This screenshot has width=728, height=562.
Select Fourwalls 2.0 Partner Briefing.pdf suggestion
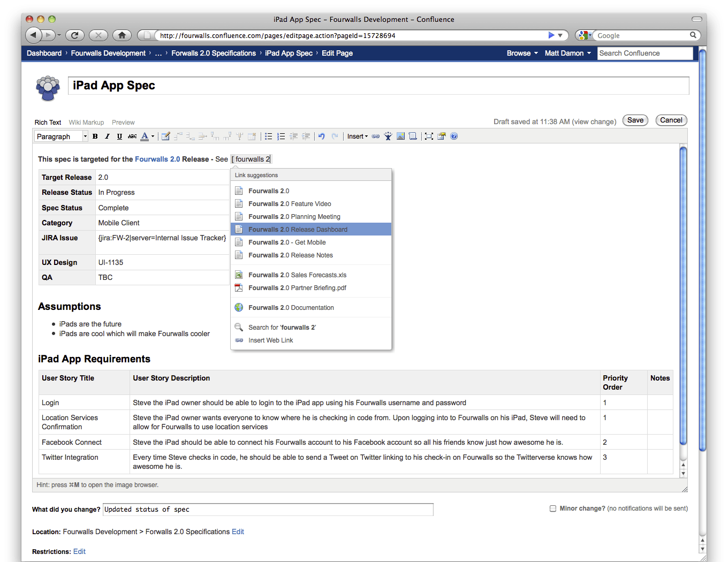click(311, 288)
